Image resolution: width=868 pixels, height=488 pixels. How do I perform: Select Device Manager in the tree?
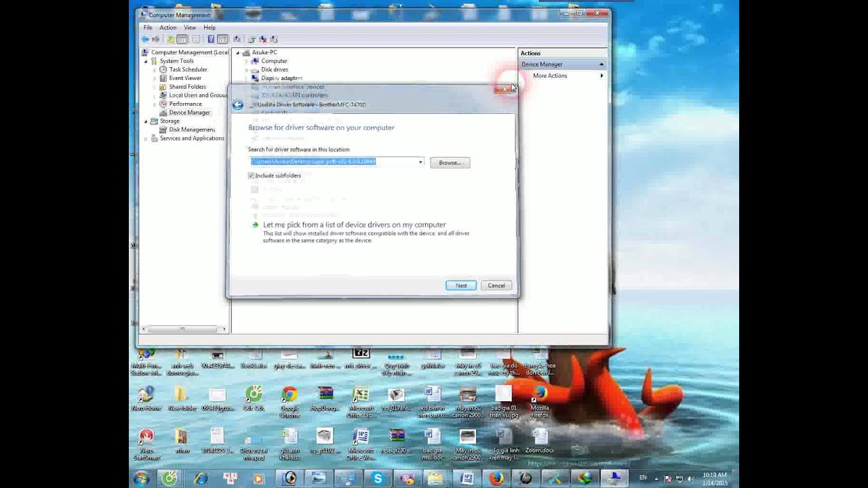tap(189, 113)
